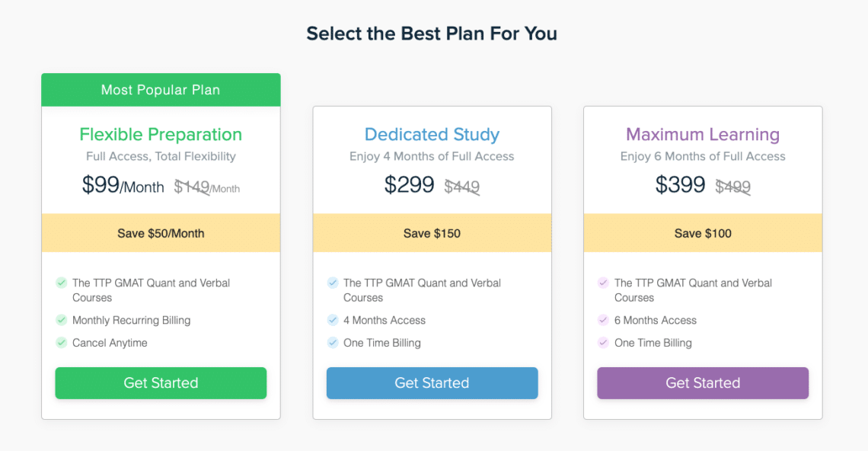Image resolution: width=868 pixels, height=451 pixels.
Task: Click Get Started for Dedicated Study plan
Action: (432, 383)
